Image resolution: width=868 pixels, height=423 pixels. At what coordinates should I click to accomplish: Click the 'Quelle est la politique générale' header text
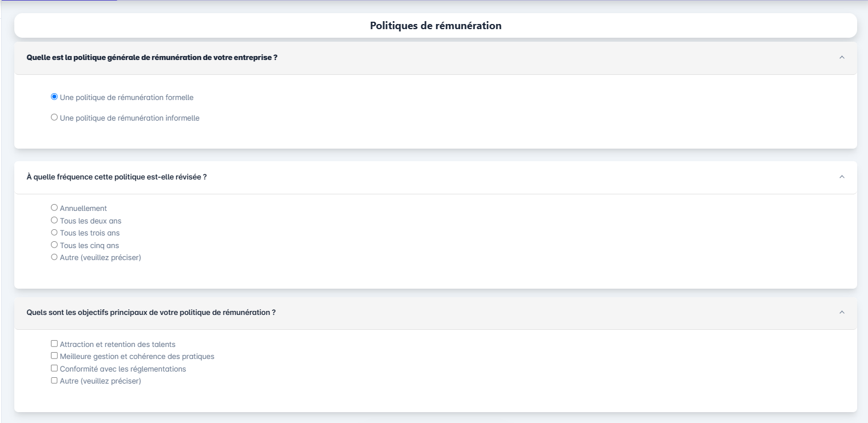[x=152, y=57]
